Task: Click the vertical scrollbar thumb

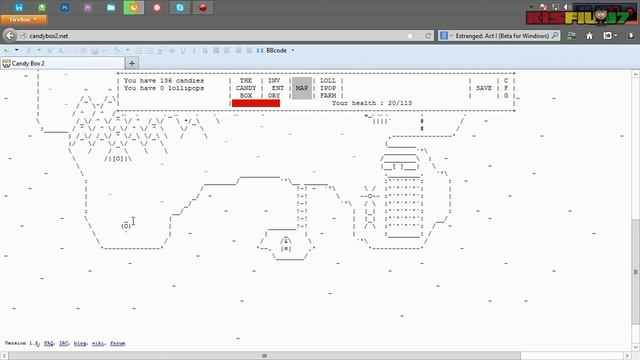Action: [x=636, y=272]
